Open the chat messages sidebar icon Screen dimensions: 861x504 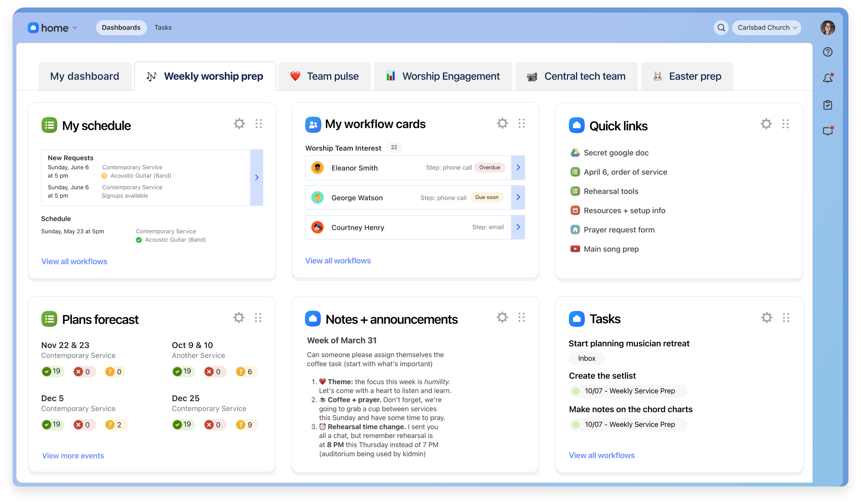(828, 131)
